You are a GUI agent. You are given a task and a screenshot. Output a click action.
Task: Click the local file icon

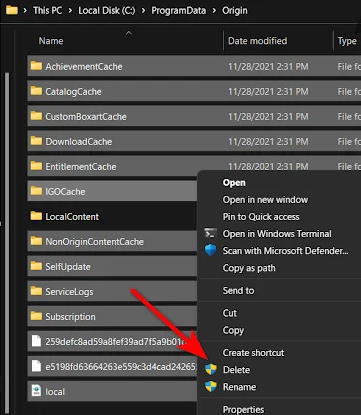[x=36, y=391]
